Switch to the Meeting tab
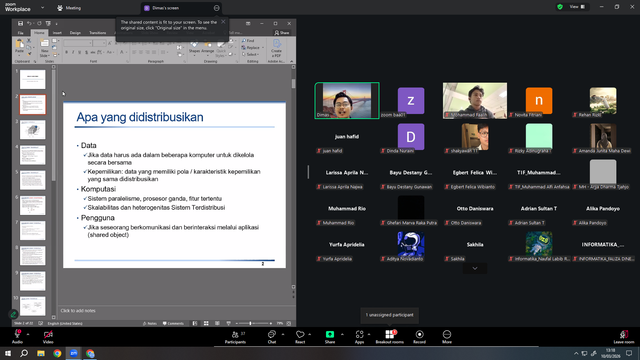 69,8
